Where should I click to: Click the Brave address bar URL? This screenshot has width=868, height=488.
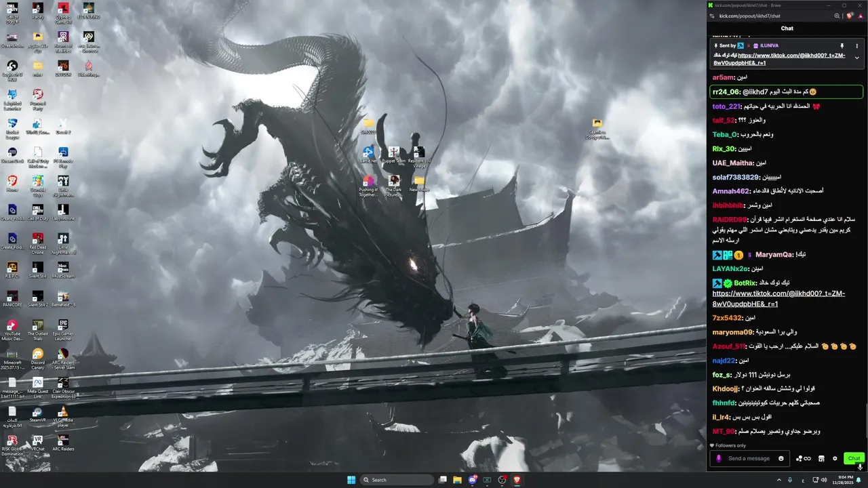click(x=749, y=16)
